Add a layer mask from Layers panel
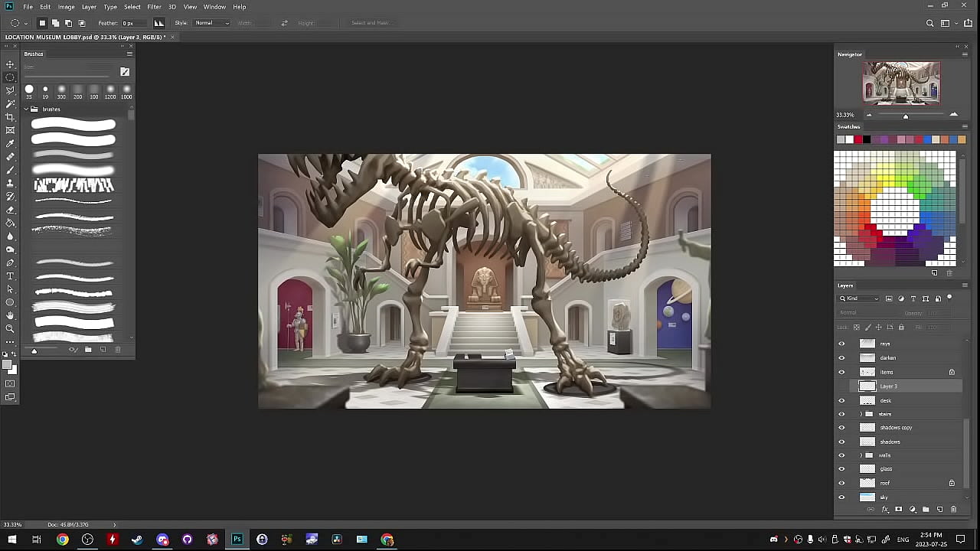The image size is (980, 551). 899,509
